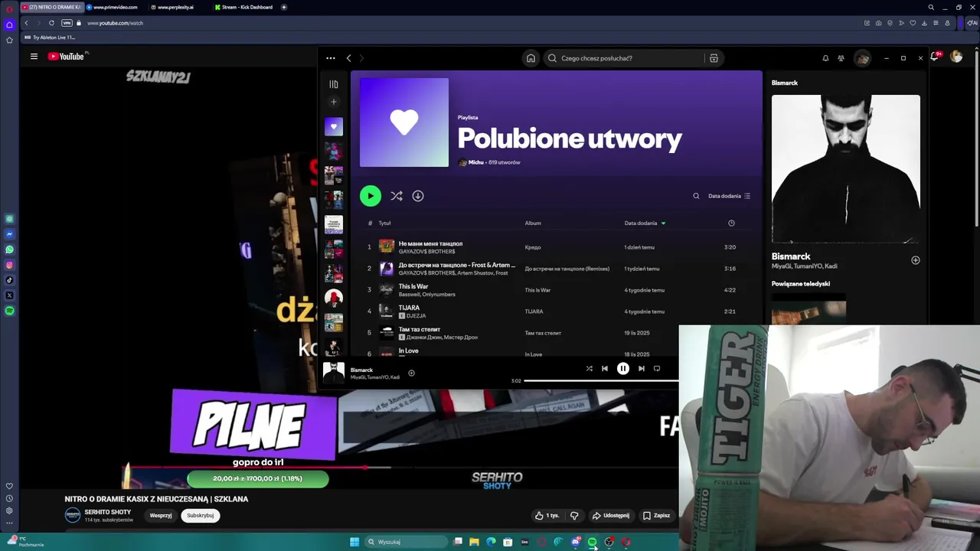
Task: Open the Browse icon in Spotify search bar
Action: 714,58
